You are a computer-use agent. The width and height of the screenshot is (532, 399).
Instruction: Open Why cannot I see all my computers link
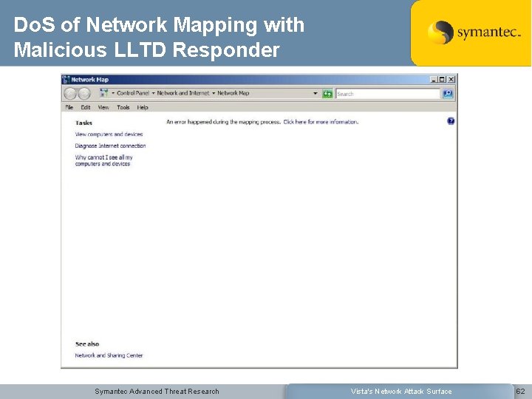(x=104, y=160)
